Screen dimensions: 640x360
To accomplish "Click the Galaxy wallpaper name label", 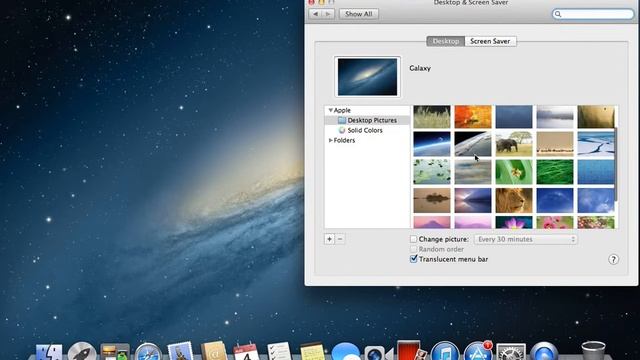I will [x=420, y=68].
